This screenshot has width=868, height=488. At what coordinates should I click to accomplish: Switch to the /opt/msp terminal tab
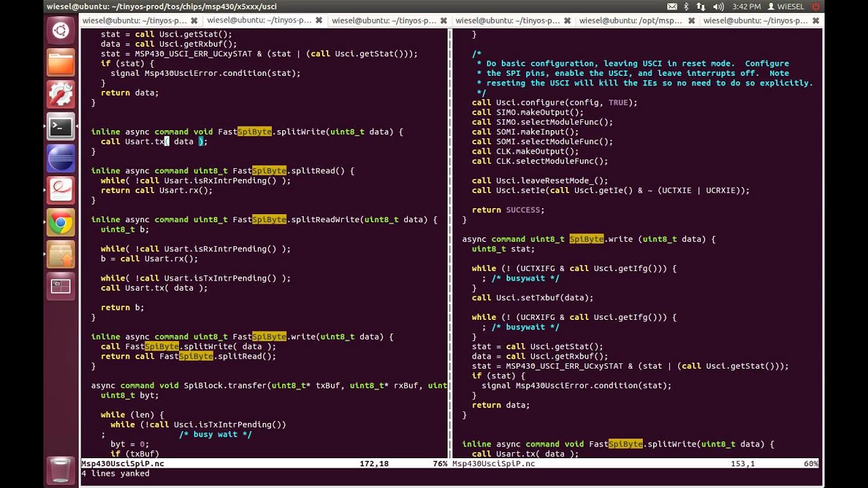click(631, 21)
